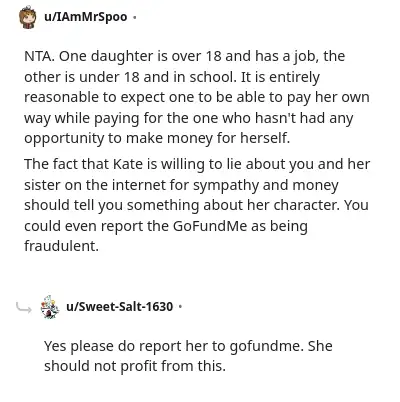Click the dot separator after u/Sweet-Salt-1630
Image resolution: width=400 pixels, height=402 pixels.
180,306
